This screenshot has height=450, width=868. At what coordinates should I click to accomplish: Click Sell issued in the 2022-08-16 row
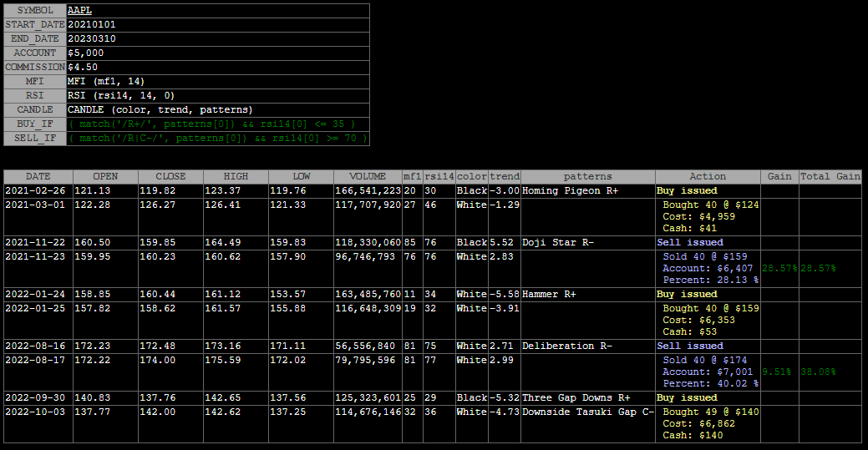690,346
